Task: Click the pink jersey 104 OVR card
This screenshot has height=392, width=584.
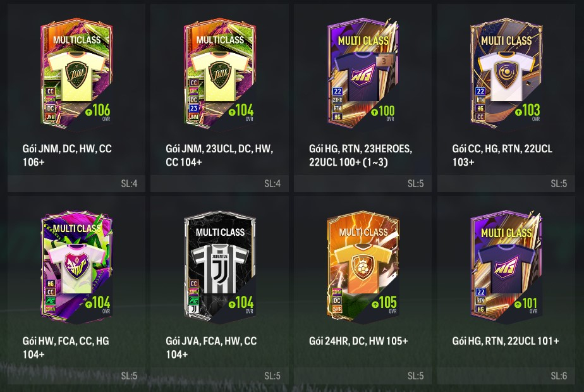Action: (76, 266)
